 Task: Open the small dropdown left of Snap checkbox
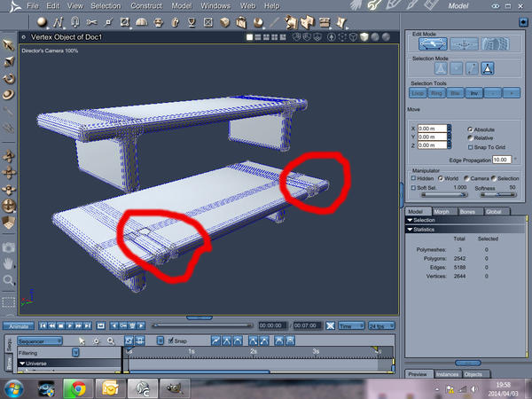(x=160, y=340)
